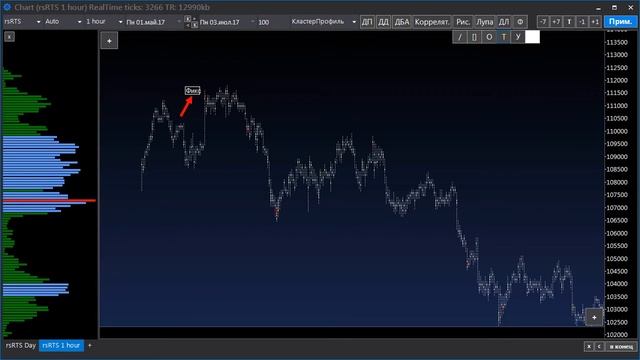Screen dimensions: 640x360
Task: Toggle the ДБА toolbar button
Action: (402, 22)
